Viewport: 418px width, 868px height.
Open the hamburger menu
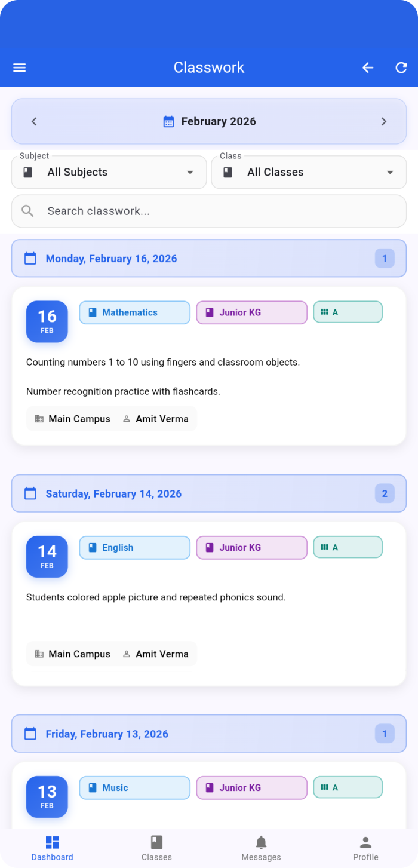[20, 68]
